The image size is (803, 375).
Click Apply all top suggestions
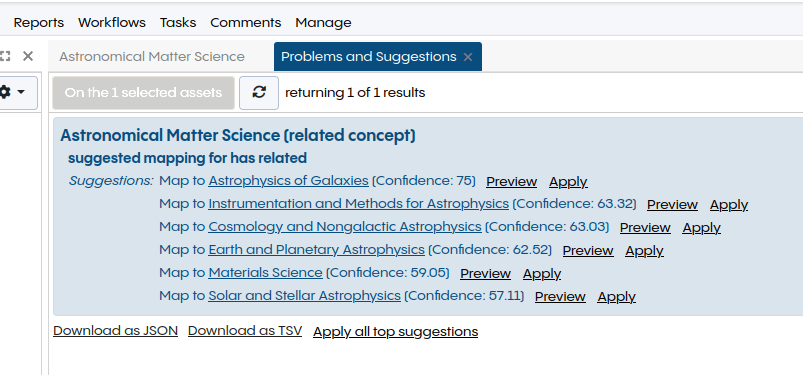click(395, 331)
